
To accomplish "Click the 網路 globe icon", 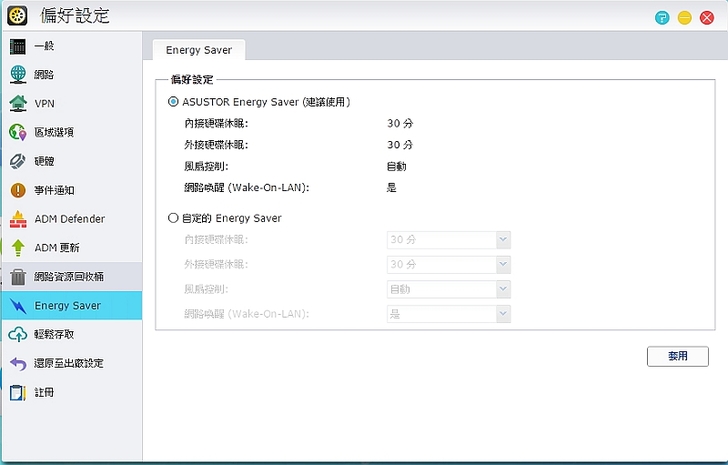I will 18,75.
